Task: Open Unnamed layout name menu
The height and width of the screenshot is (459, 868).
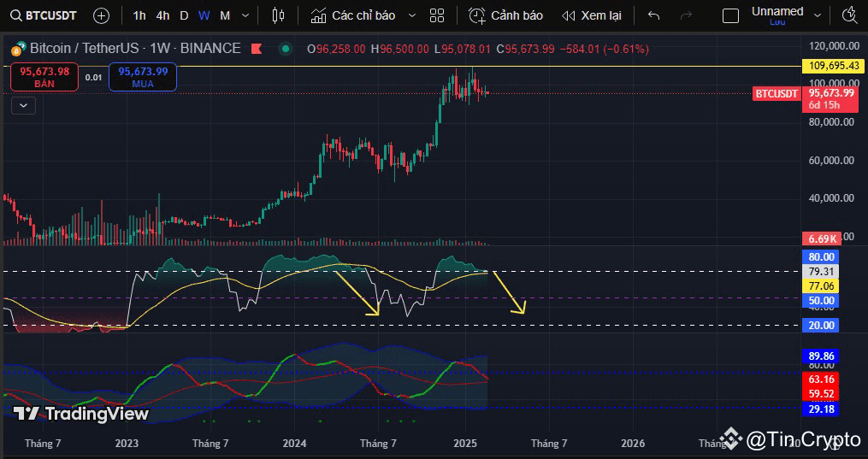Action: tap(777, 10)
